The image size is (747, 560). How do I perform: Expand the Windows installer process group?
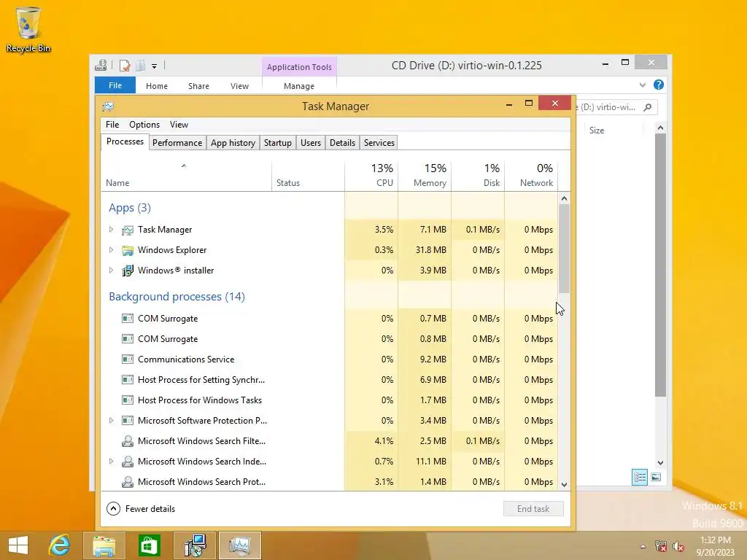[111, 271]
